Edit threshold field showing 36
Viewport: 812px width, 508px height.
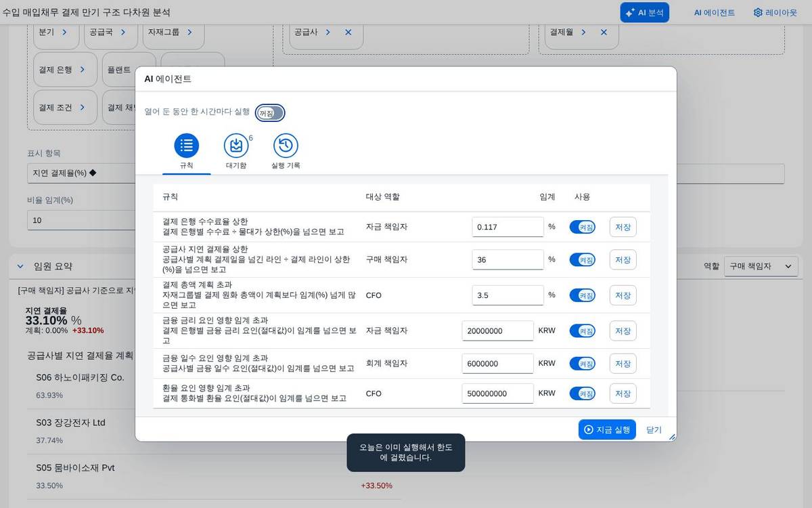coord(507,259)
